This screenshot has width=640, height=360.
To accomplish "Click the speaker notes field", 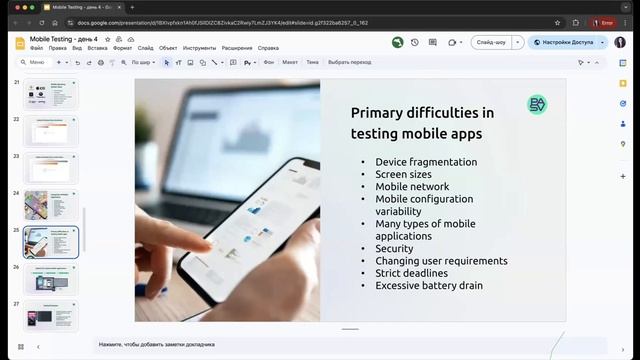I will 351,345.
